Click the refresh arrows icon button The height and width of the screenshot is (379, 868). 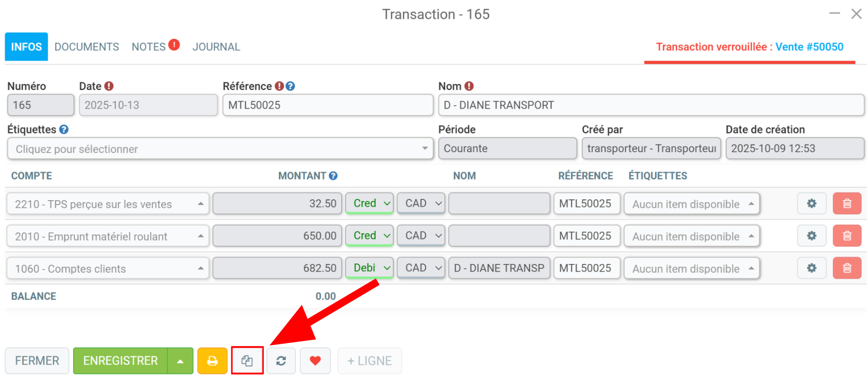pos(281,361)
